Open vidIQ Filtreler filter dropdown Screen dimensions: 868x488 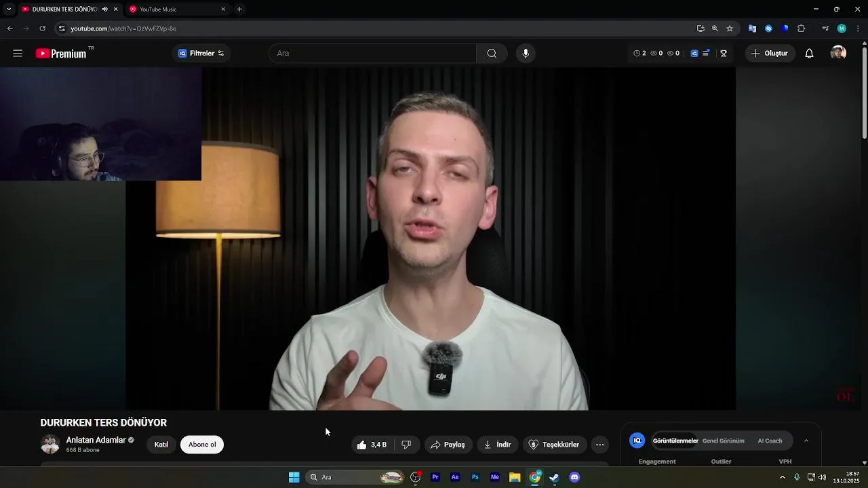201,54
